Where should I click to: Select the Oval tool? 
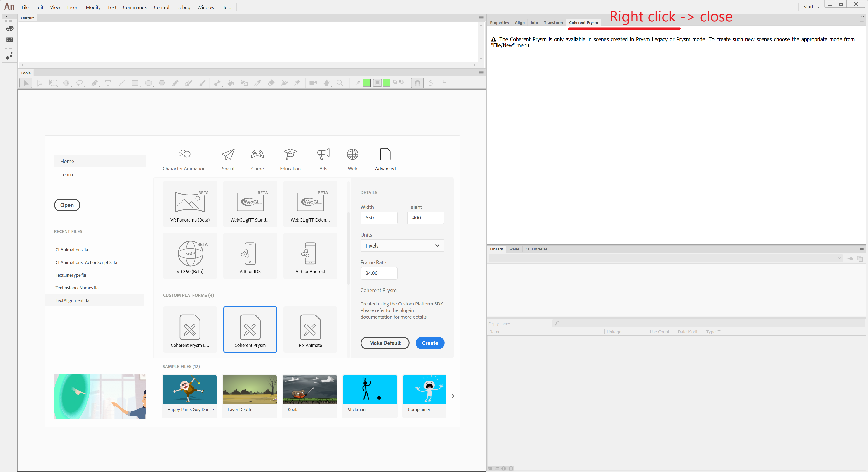tap(149, 83)
